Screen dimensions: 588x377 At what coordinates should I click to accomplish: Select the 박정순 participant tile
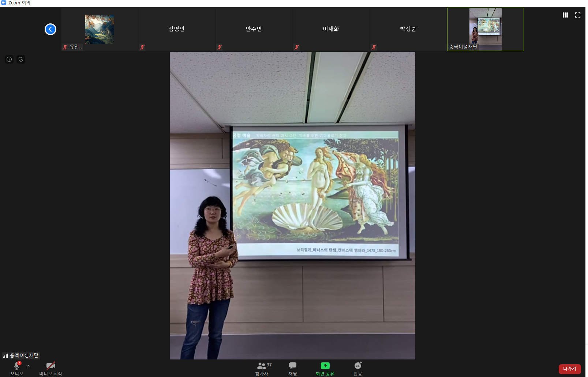pyautogui.click(x=408, y=29)
